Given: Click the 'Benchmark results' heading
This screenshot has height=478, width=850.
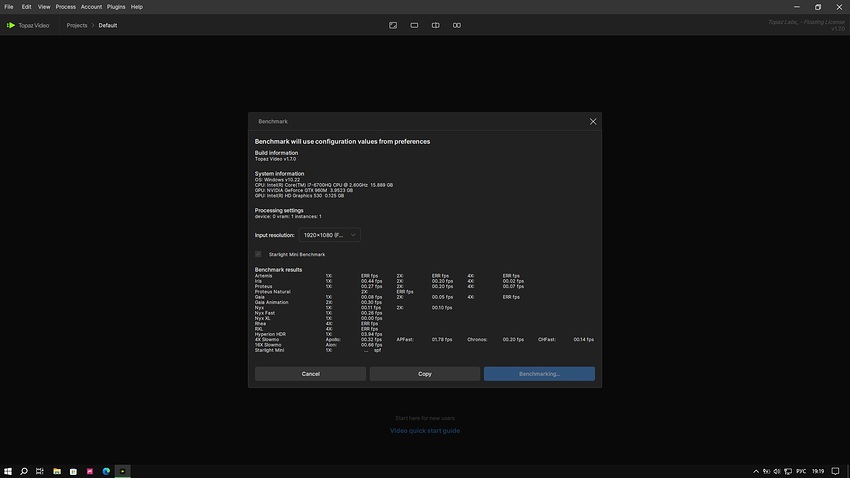Looking at the screenshot, I should click(278, 269).
